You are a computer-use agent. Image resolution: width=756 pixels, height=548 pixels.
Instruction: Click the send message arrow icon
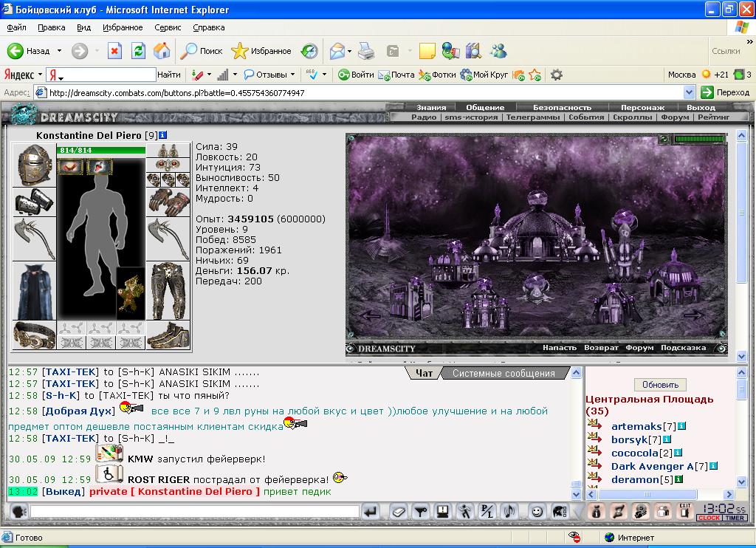[371, 511]
